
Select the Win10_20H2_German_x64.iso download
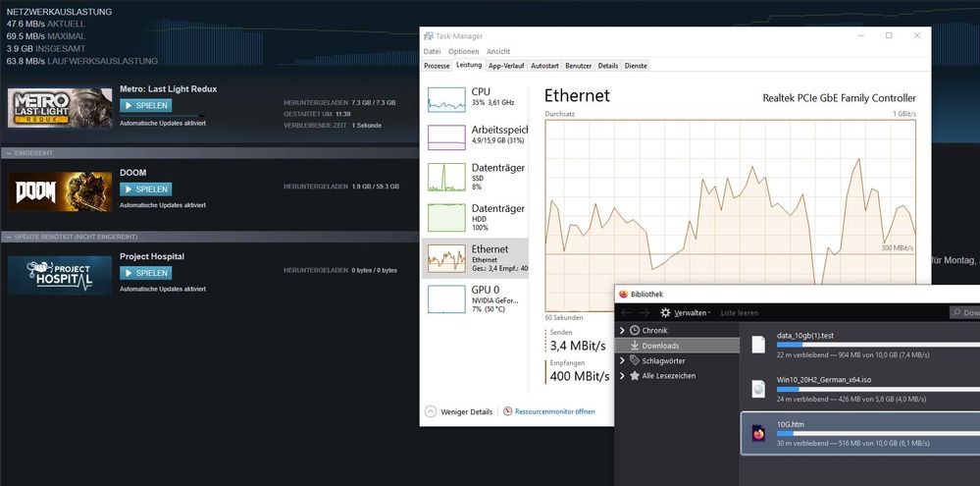pyautogui.click(x=860, y=389)
